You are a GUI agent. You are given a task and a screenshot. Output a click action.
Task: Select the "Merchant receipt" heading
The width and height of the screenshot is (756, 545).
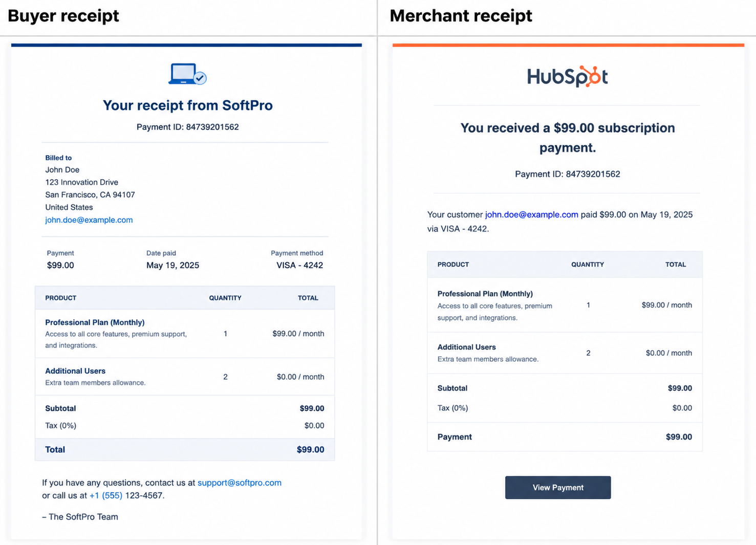click(461, 16)
